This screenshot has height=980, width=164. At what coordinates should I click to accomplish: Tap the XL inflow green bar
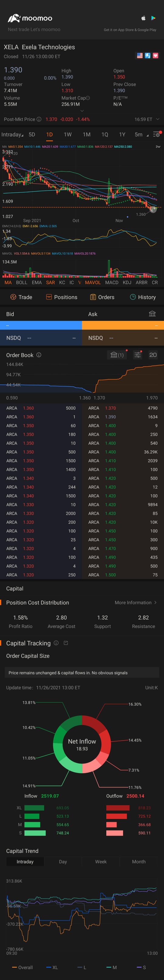[x=34, y=807]
